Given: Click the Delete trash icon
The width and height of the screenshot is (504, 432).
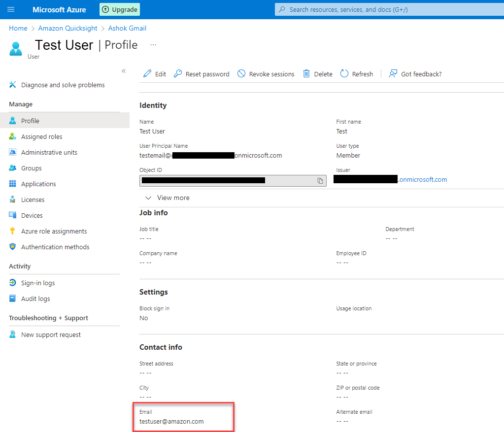Looking at the screenshot, I should [306, 73].
